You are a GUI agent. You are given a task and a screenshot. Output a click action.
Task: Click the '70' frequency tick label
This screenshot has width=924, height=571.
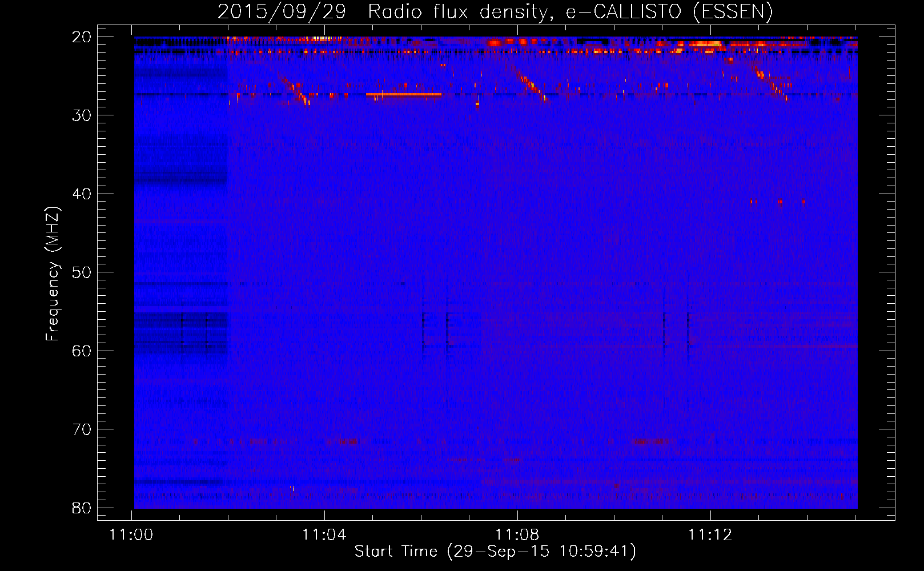click(82, 429)
